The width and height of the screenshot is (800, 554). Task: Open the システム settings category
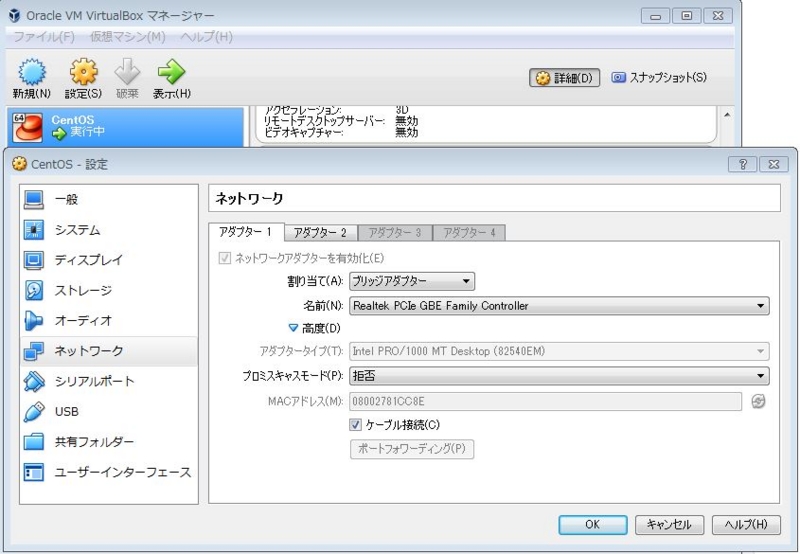pyautogui.click(x=108, y=230)
